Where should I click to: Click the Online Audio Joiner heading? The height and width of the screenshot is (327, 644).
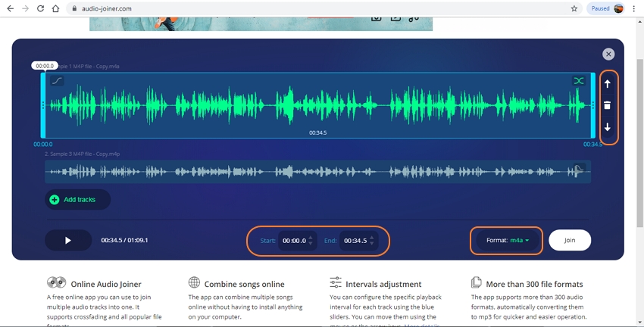tap(106, 284)
